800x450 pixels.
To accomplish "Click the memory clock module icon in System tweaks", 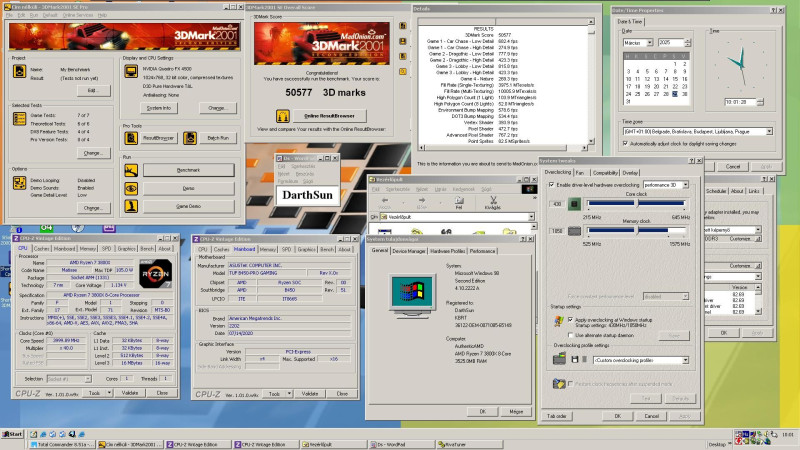I will [x=574, y=231].
